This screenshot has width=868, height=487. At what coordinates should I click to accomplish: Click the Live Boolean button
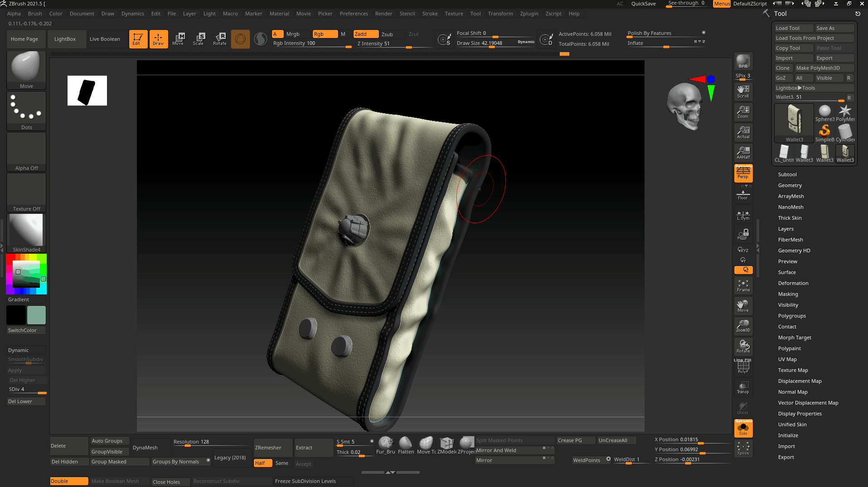point(105,39)
